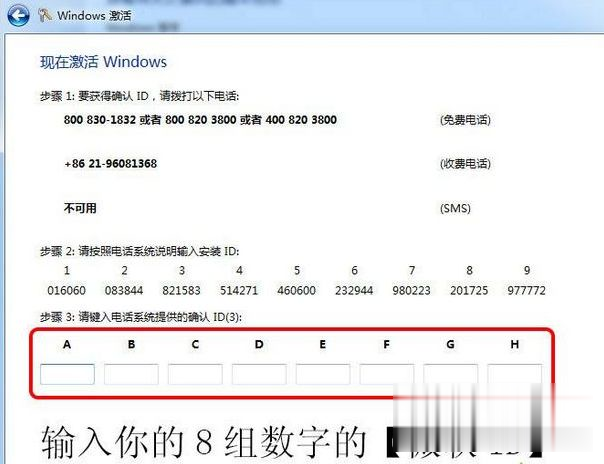
Task: Click the (SMS) label
Action: [455, 208]
